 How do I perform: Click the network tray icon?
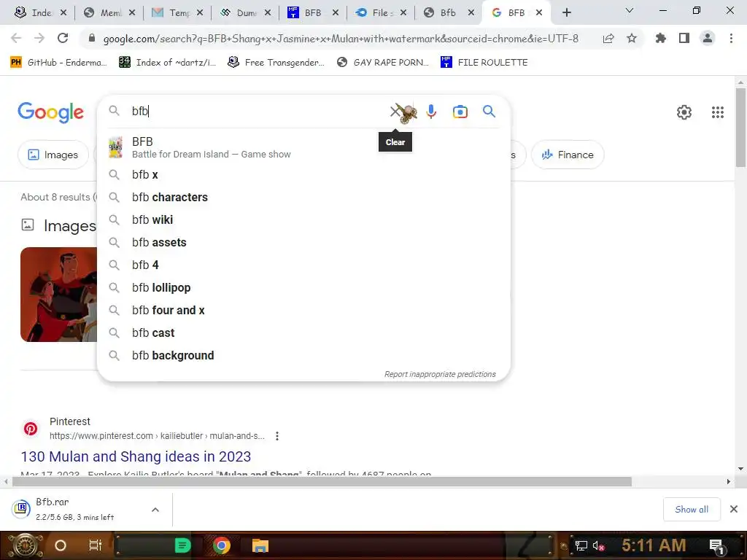[581, 545]
